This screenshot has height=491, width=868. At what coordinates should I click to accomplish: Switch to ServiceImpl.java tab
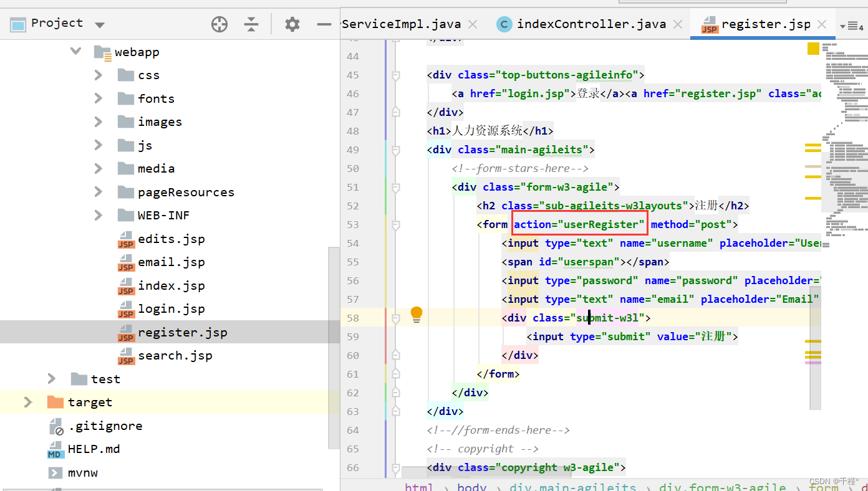click(x=402, y=24)
